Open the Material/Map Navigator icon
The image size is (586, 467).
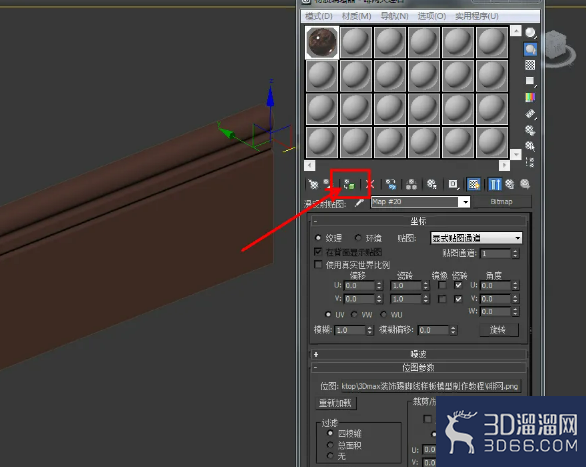point(530,162)
